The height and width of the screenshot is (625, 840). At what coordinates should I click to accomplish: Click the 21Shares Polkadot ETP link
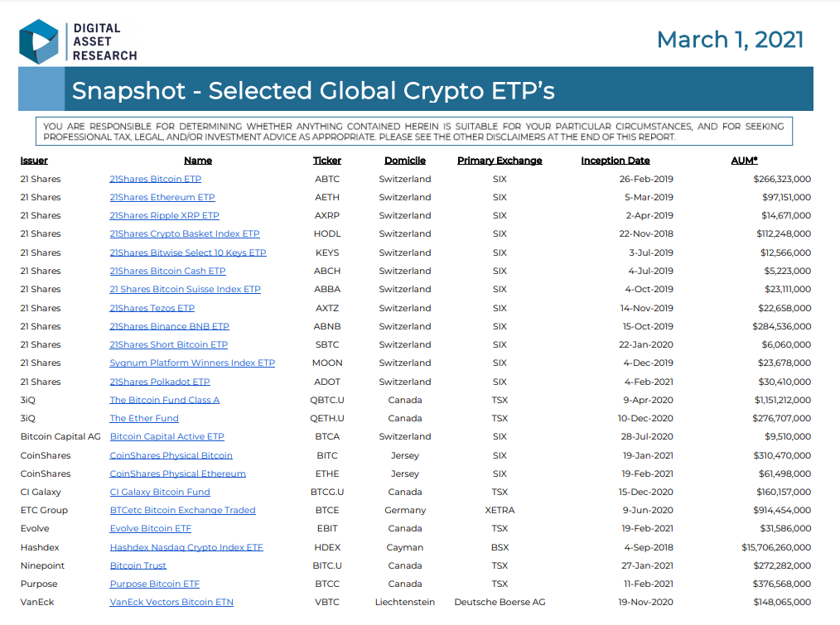[160, 382]
